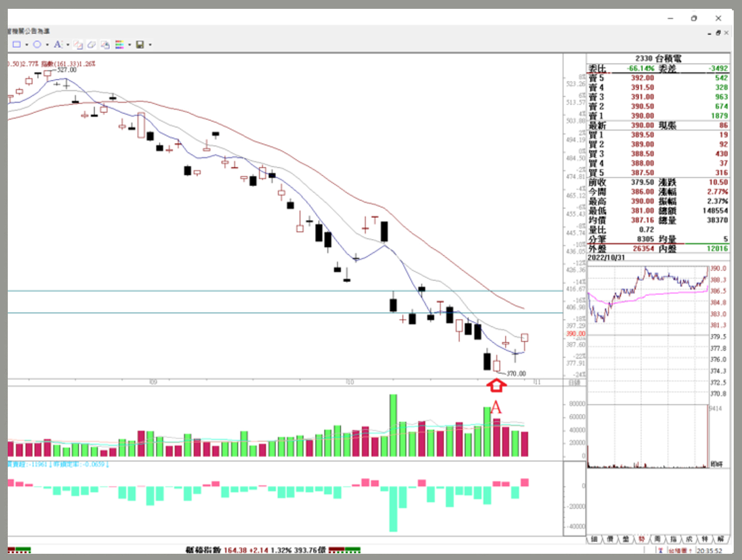Screen dimensions: 742x560
Task: Click buy 2 price 389.00
Action: coord(642,144)
